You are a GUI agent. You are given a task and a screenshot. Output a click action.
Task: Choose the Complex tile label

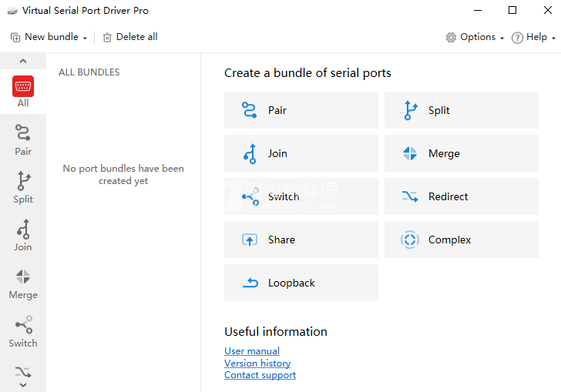coord(449,240)
